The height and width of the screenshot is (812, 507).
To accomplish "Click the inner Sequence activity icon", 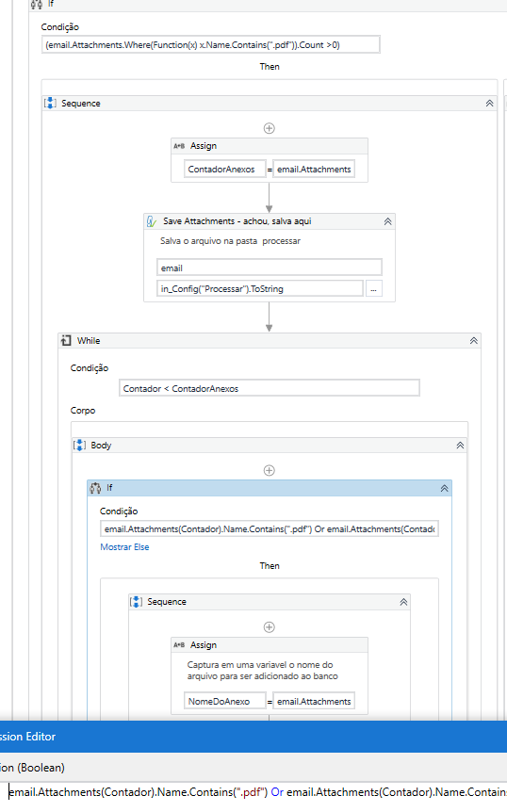I will coord(136,602).
